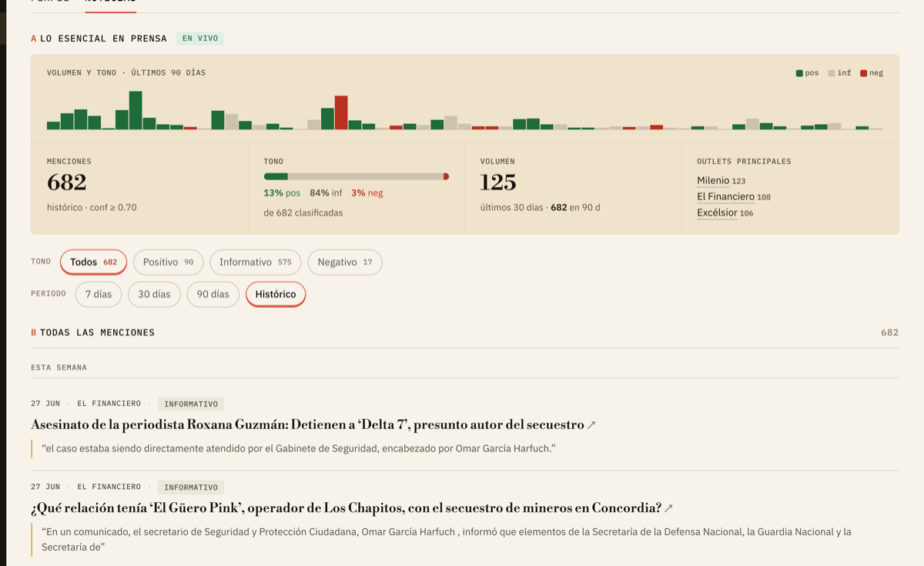Open the Excélsior outlet link
The width and height of the screenshot is (924, 566).
coord(717,213)
